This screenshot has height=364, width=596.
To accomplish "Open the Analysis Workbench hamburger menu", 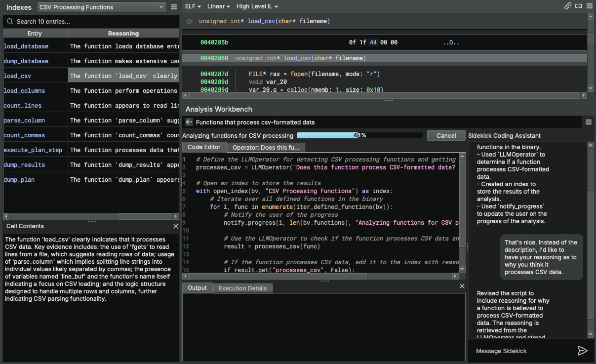I will click(x=589, y=122).
